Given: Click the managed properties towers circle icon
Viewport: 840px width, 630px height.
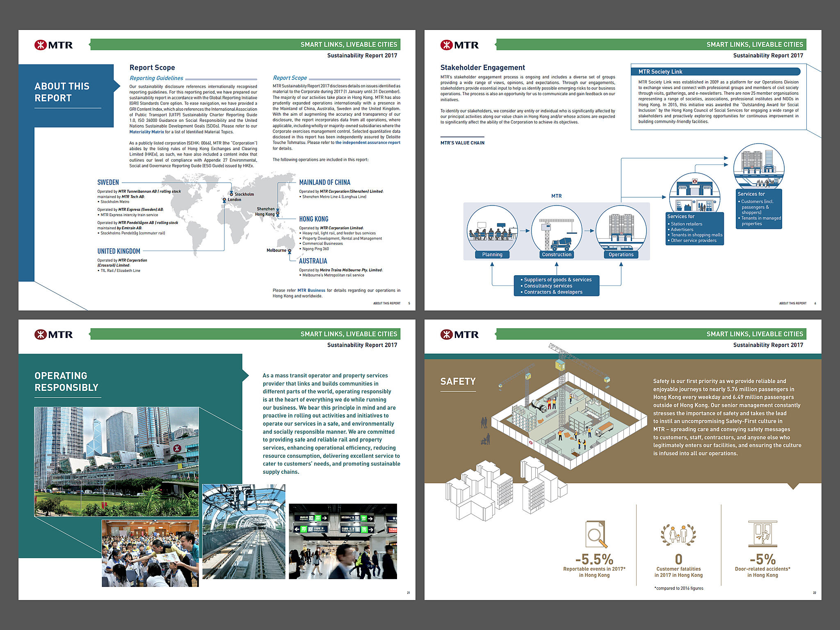Looking at the screenshot, I should [x=759, y=166].
